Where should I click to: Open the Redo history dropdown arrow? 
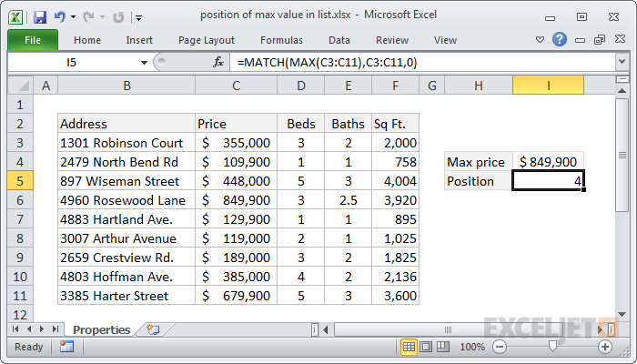pyautogui.click(x=102, y=17)
